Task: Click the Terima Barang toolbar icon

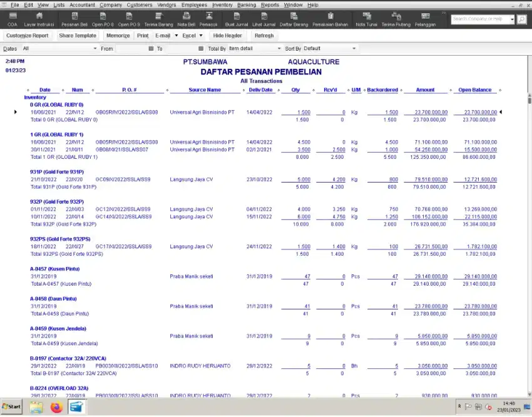Action: [x=158, y=19]
